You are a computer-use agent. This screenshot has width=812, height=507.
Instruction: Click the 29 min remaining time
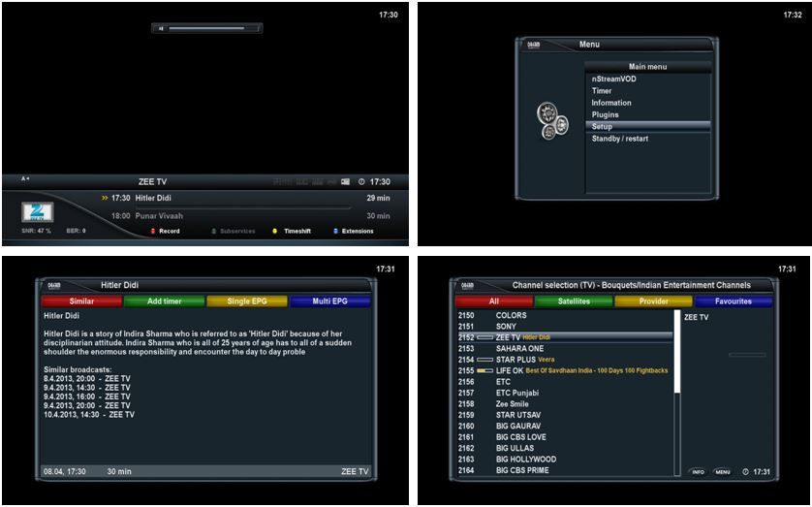coord(379,199)
